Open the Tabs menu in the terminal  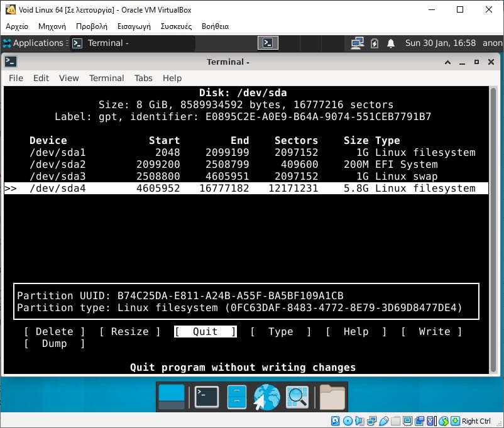tap(143, 78)
